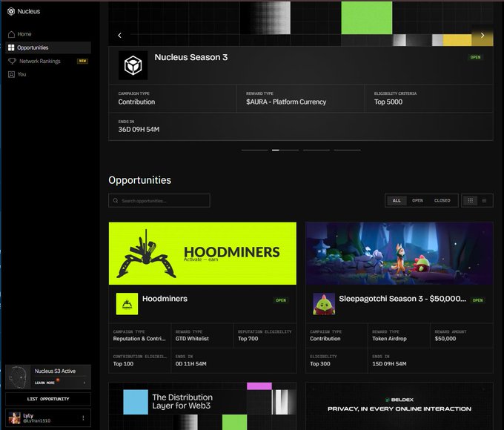Go to previous carousel slide arrow
504x430 pixels.
tap(119, 36)
